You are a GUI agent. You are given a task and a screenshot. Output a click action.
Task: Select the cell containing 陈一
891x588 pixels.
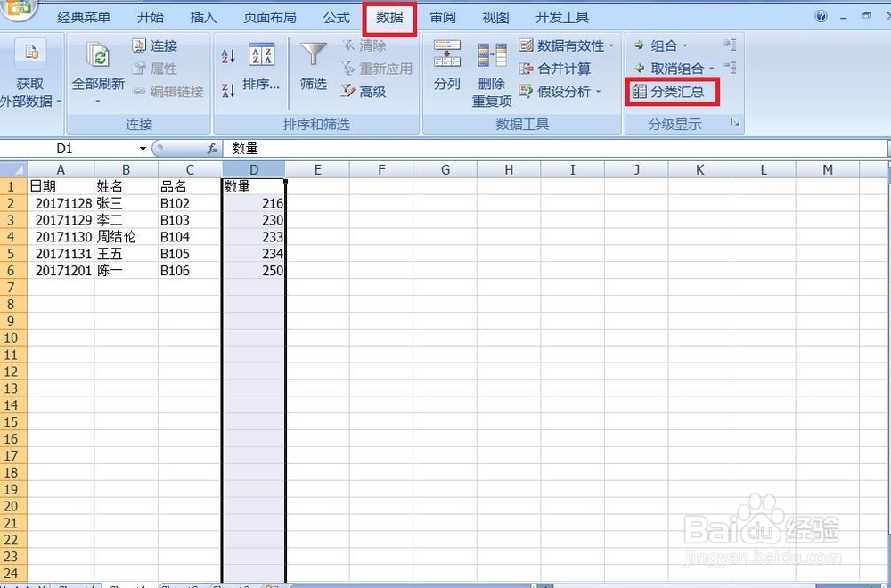(x=127, y=271)
